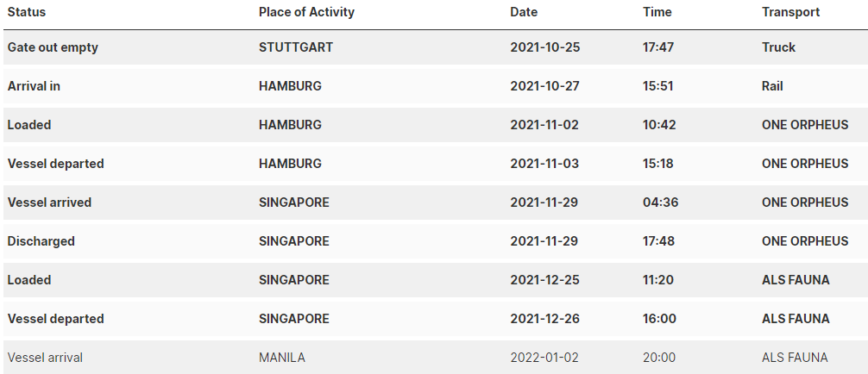Click the 17:48 time cell
This screenshot has height=374, width=868.
(x=658, y=241)
